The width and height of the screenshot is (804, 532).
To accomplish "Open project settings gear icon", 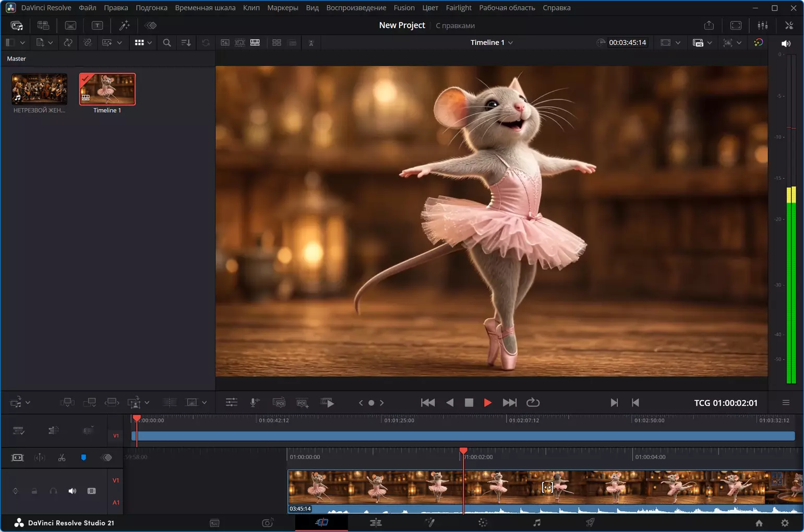I will [x=785, y=523].
